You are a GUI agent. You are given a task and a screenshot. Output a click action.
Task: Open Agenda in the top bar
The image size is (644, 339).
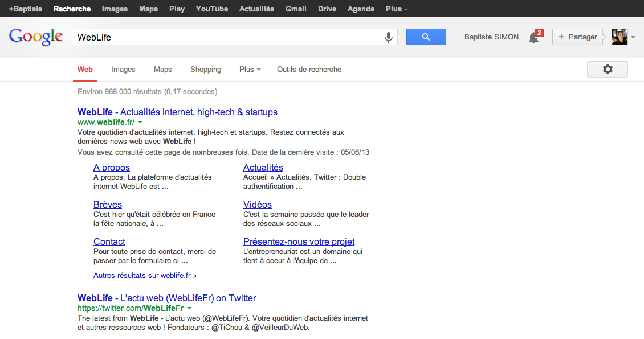click(x=361, y=9)
